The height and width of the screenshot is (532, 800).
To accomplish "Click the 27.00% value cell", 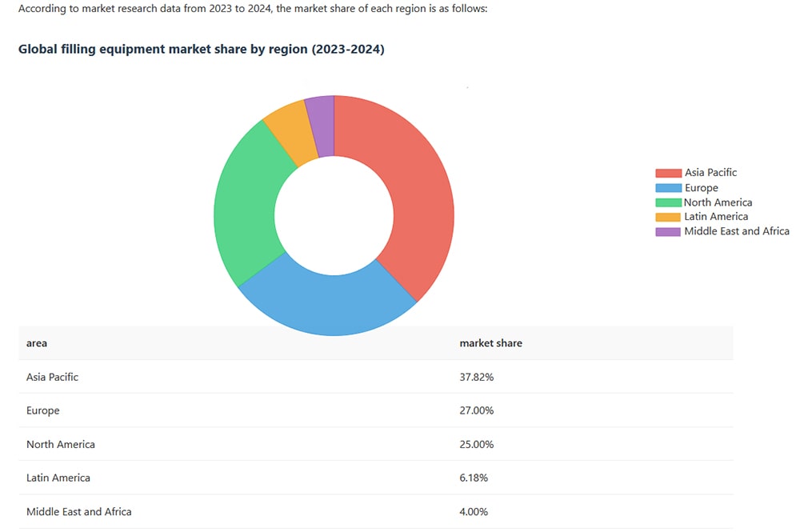I will tap(477, 410).
